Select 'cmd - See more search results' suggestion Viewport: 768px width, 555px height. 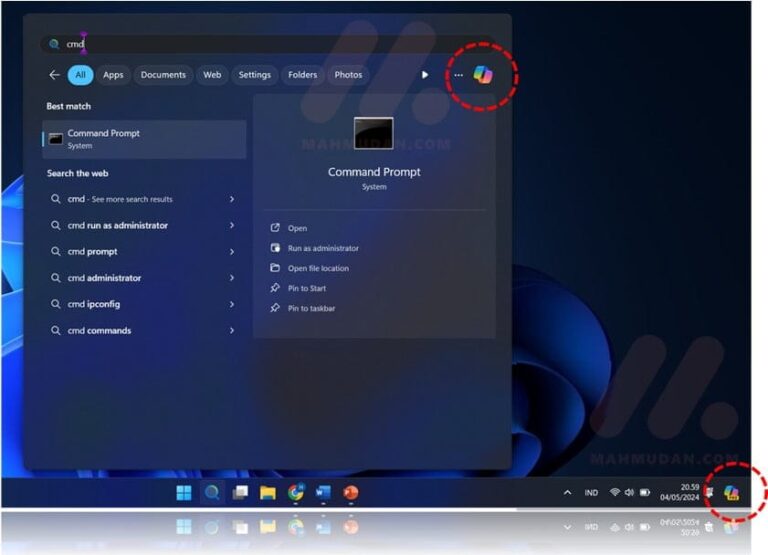tap(143, 199)
